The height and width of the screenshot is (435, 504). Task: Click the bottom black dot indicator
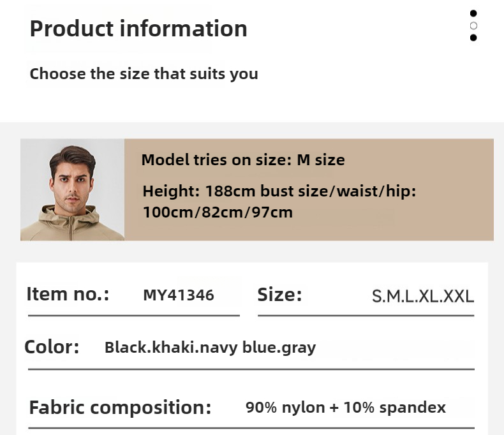(473, 38)
